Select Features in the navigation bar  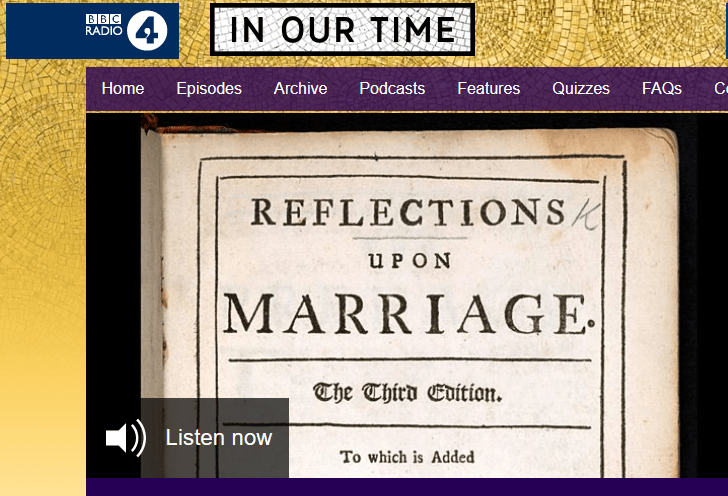488,88
